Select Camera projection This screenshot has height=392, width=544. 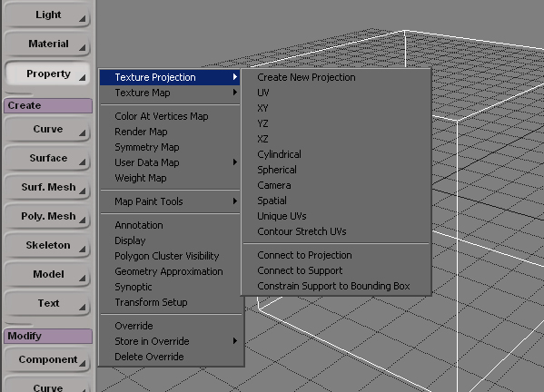click(336, 185)
